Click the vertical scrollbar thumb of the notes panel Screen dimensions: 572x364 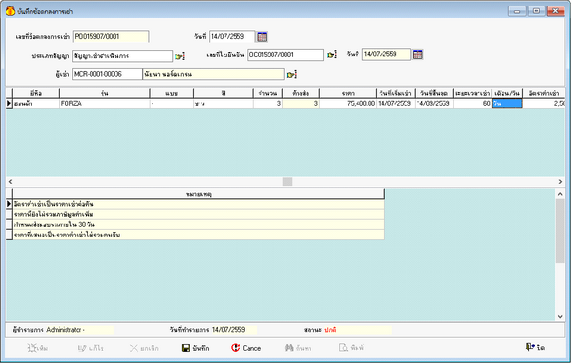[560, 231]
